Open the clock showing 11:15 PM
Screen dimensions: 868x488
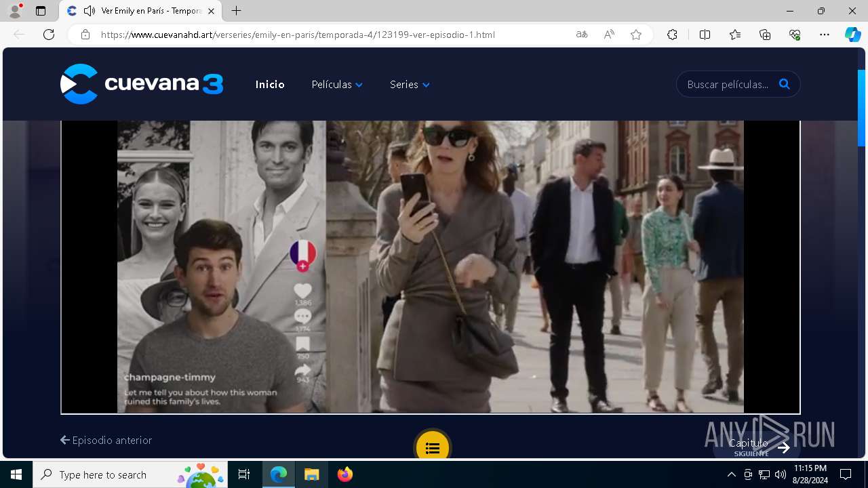tap(810, 474)
